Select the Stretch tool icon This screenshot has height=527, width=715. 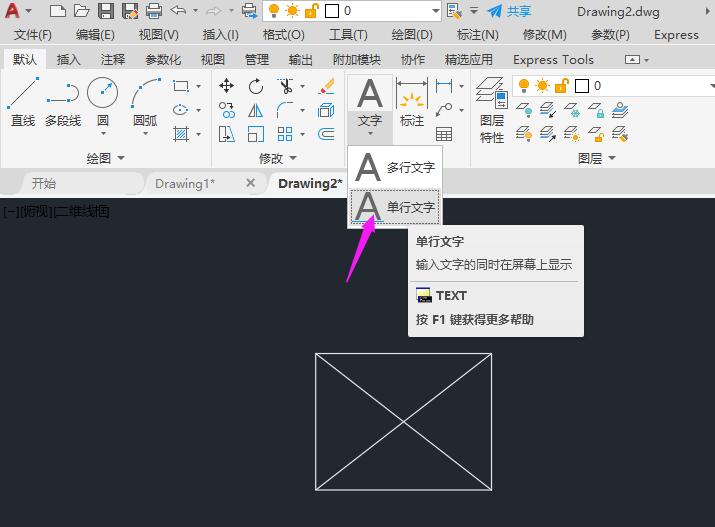point(227,134)
